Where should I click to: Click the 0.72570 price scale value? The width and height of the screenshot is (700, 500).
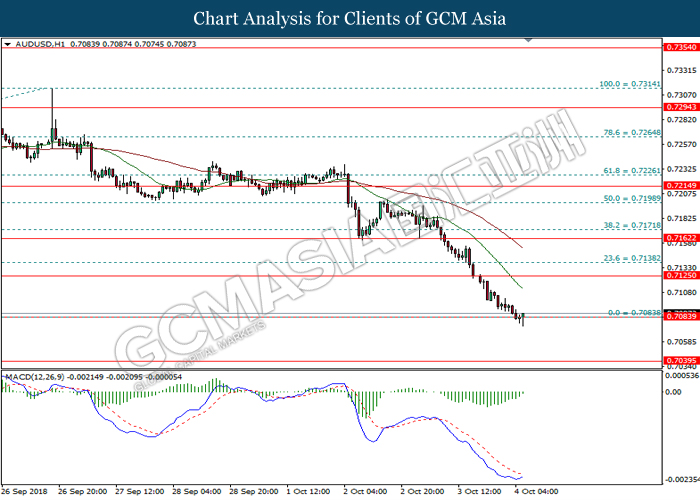coord(682,144)
